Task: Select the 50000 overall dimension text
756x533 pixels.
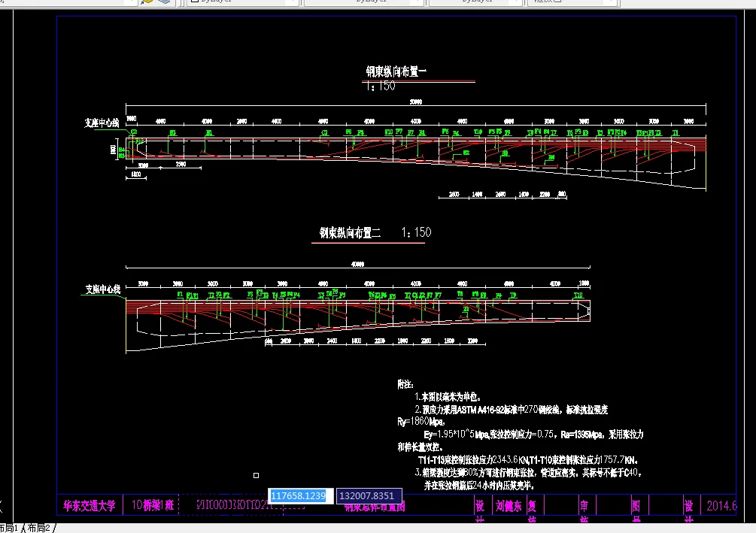Action: (415, 101)
